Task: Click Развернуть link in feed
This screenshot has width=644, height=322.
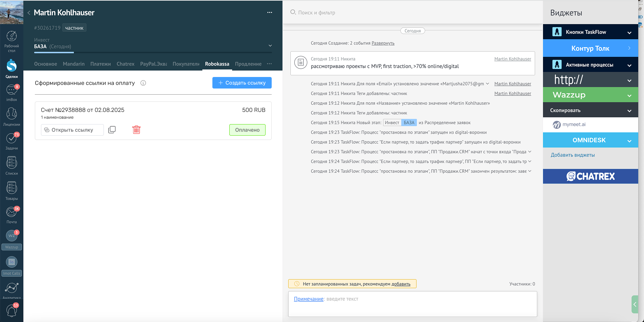Action: tap(383, 43)
